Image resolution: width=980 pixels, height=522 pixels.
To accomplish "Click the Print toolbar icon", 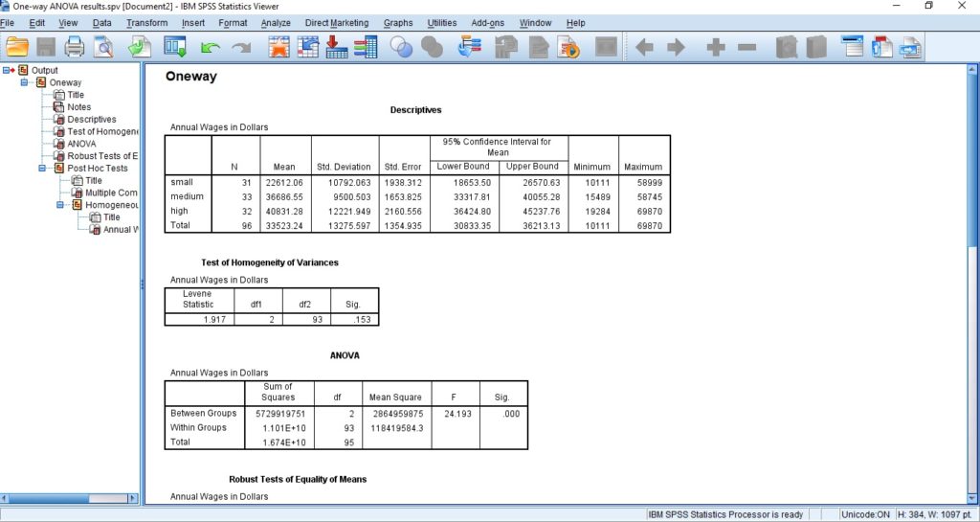I will [75, 47].
